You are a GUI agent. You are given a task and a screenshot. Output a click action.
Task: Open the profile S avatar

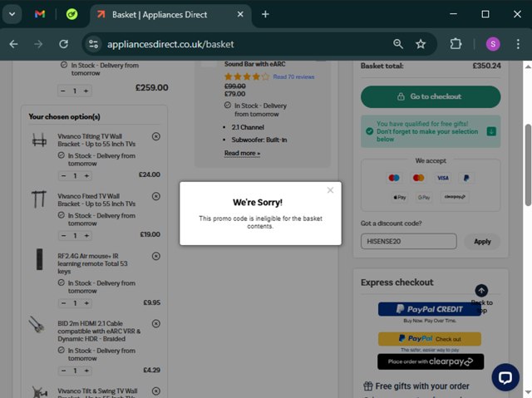pos(493,44)
